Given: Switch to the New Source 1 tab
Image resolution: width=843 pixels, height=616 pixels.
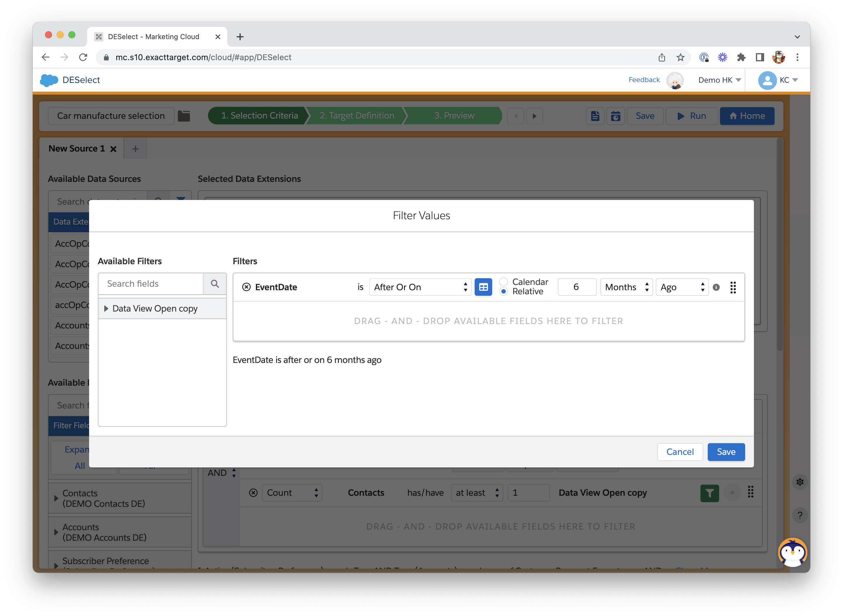Looking at the screenshot, I should pos(77,149).
